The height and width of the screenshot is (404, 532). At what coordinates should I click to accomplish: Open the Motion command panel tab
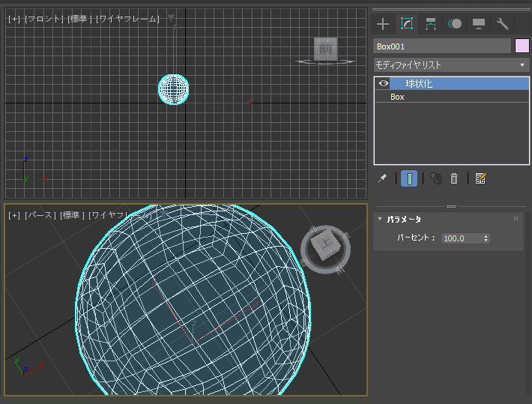point(455,24)
